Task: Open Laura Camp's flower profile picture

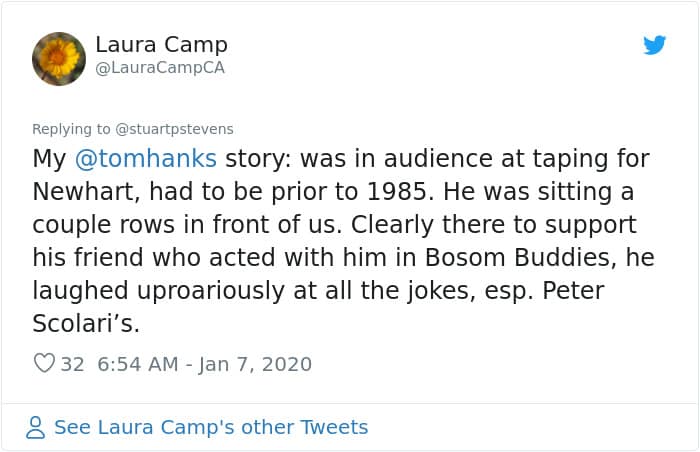Action: pyautogui.click(x=59, y=58)
